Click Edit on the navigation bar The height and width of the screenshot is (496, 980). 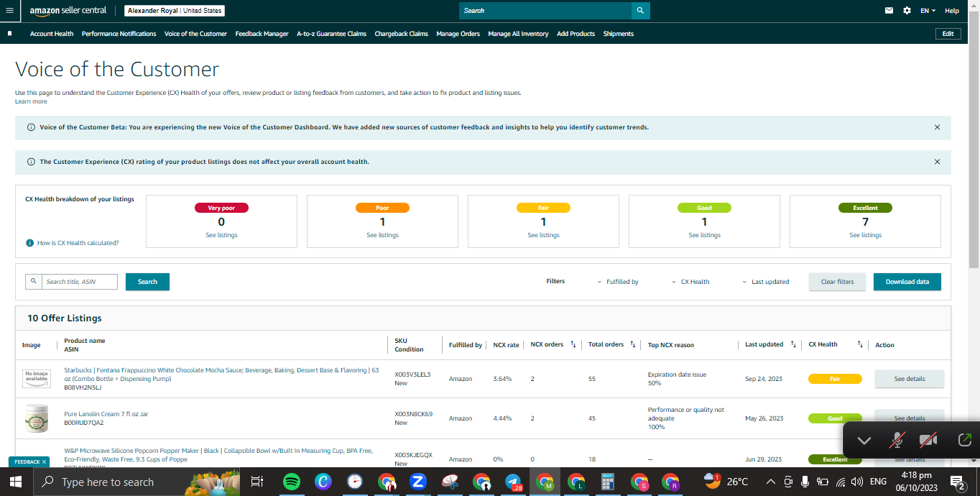948,34
